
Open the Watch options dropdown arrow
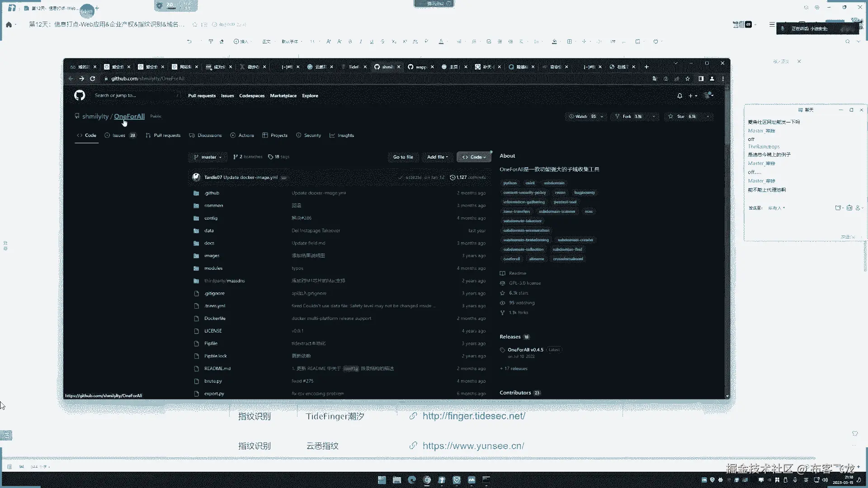[602, 117]
